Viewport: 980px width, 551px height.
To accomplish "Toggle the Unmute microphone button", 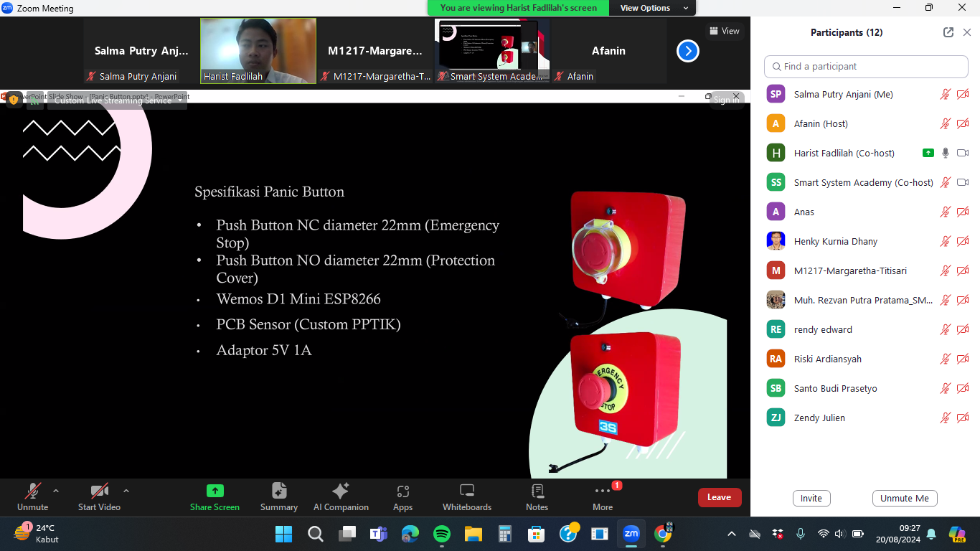I will (x=32, y=498).
